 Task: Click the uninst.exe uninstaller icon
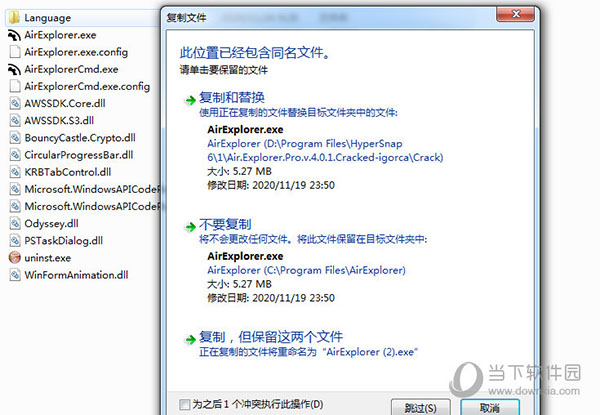click(x=15, y=257)
